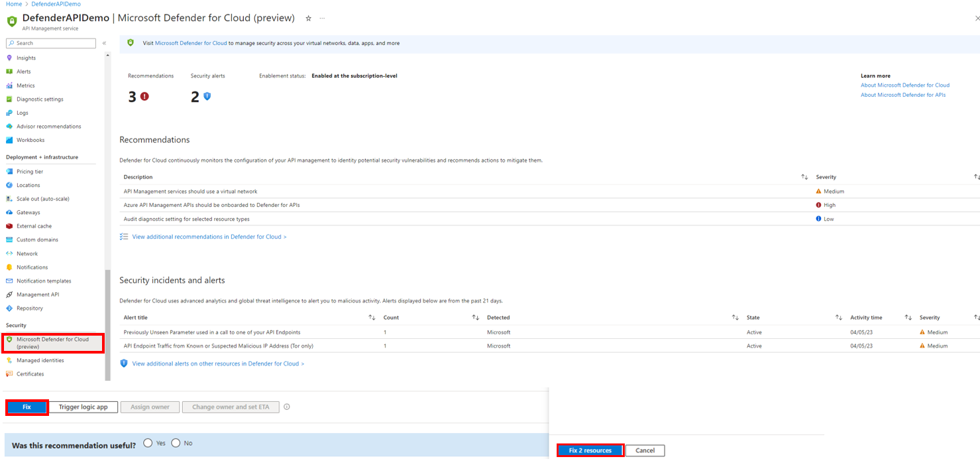Click the info icon beside Change owner
This screenshot has width=980, height=461.
(287, 407)
